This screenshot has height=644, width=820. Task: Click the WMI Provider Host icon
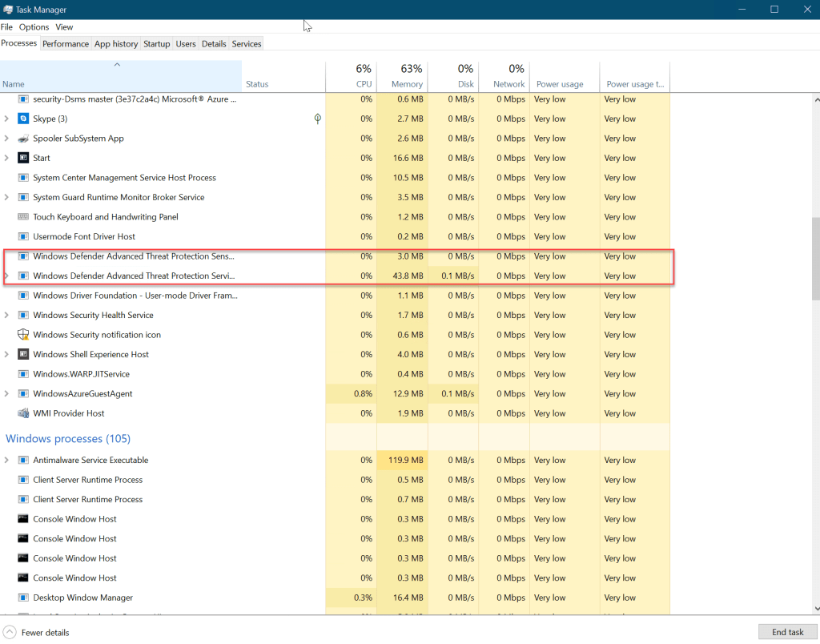coord(23,413)
